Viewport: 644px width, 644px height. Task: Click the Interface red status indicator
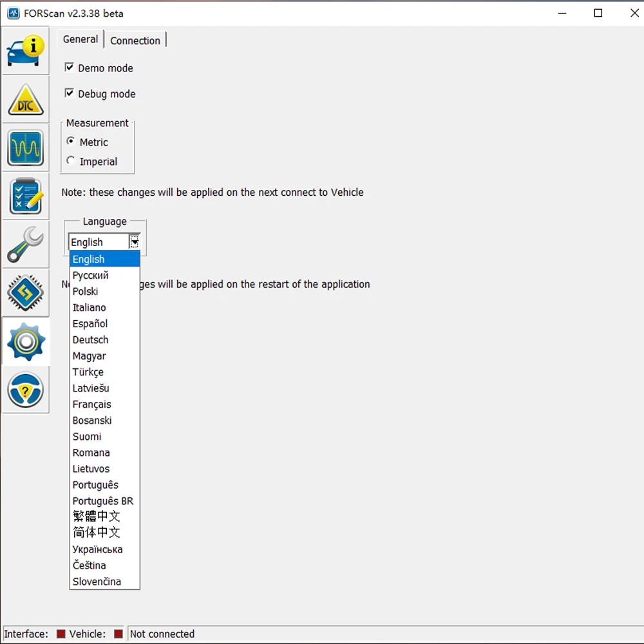point(61,634)
